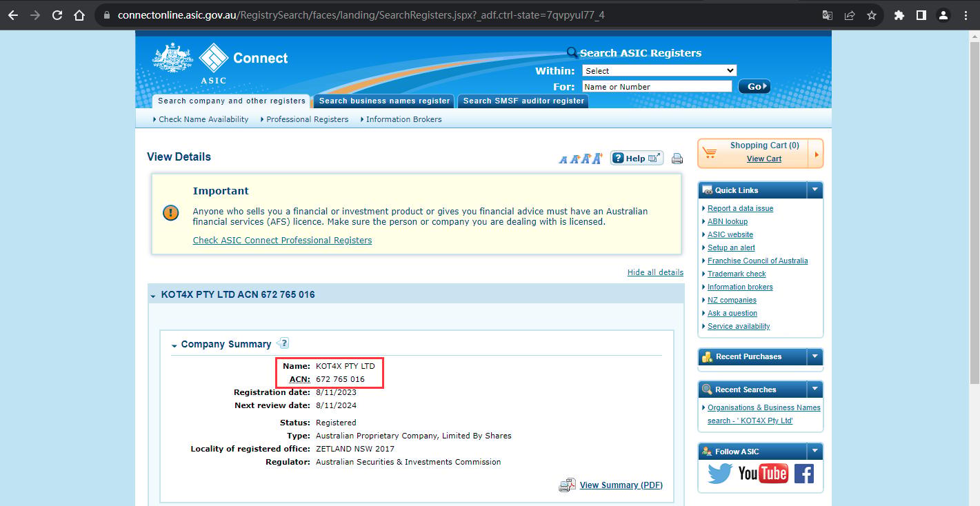
Task: Open the translate page icon in address bar
Action: pyautogui.click(x=828, y=15)
